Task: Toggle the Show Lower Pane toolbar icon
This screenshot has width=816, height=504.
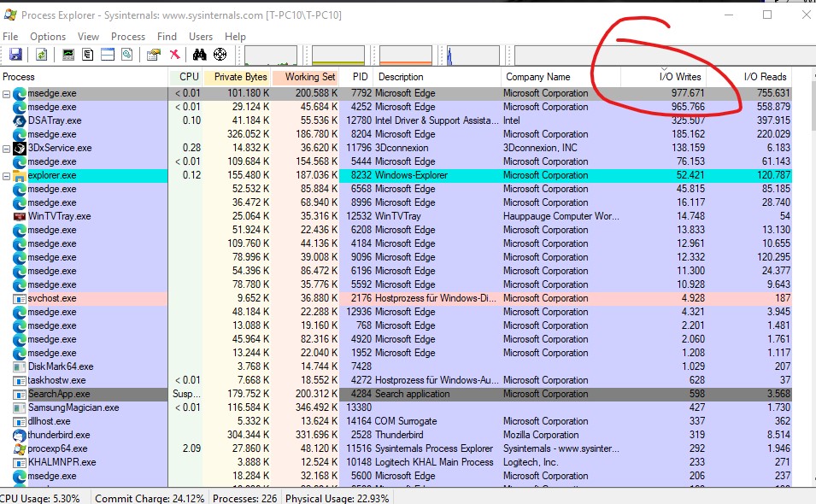Action: pos(108,54)
